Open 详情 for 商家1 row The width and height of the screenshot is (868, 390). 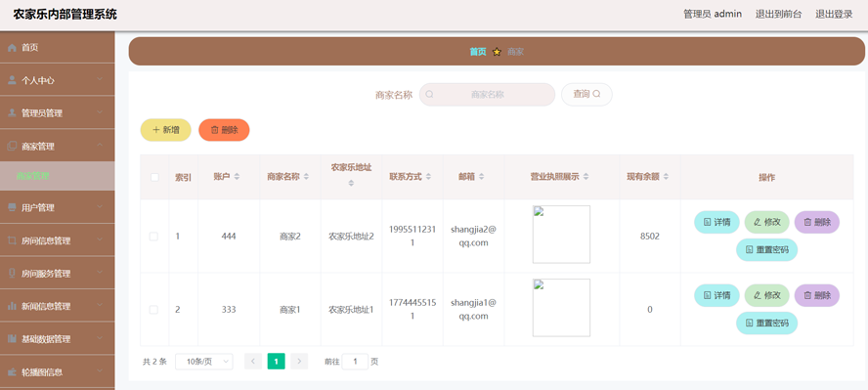(716, 295)
